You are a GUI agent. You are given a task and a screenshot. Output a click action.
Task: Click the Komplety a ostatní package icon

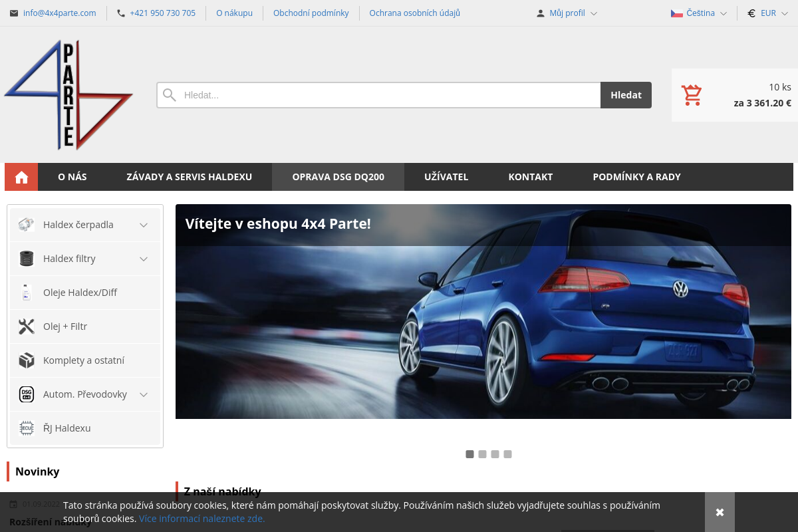[26, 360]
